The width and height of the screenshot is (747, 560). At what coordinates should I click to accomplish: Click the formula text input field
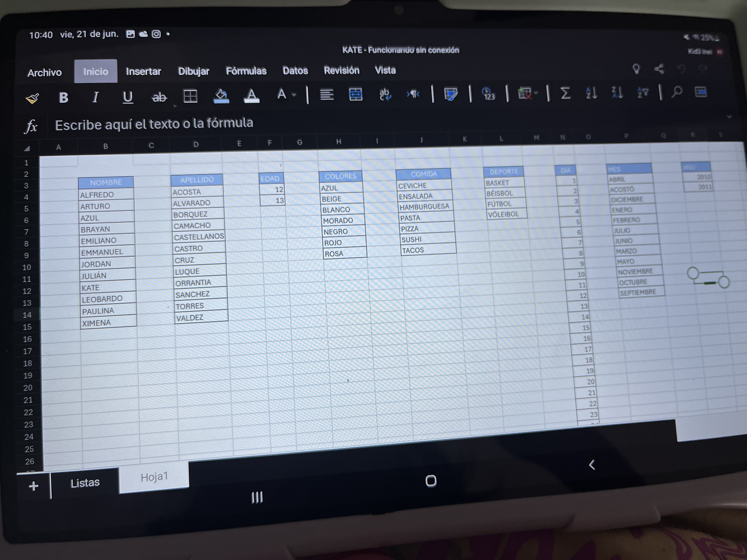point(154,124)
